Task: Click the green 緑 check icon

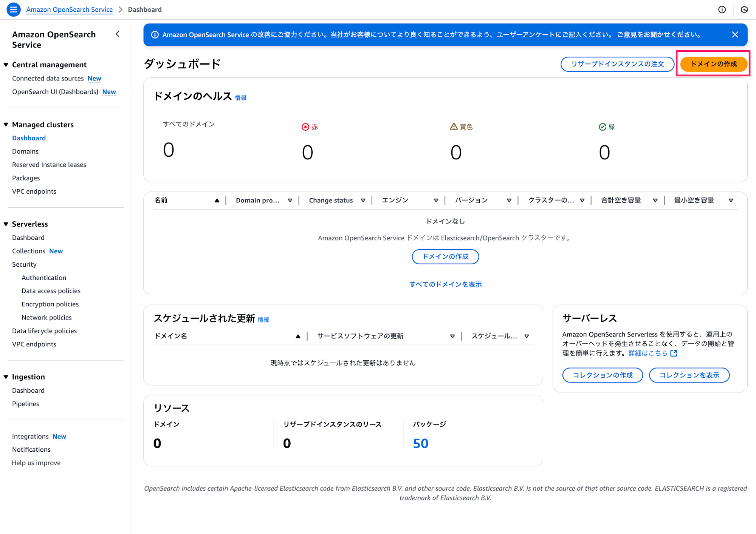Action: (x=603, y=127)
